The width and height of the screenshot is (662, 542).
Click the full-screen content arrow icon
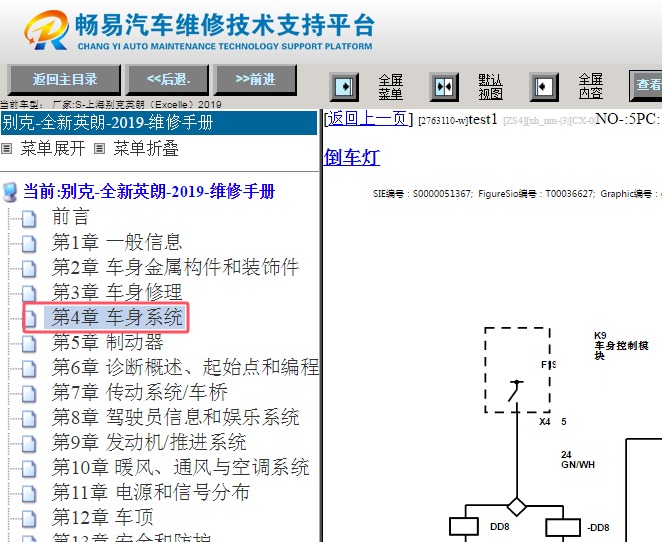click(544, 87)
